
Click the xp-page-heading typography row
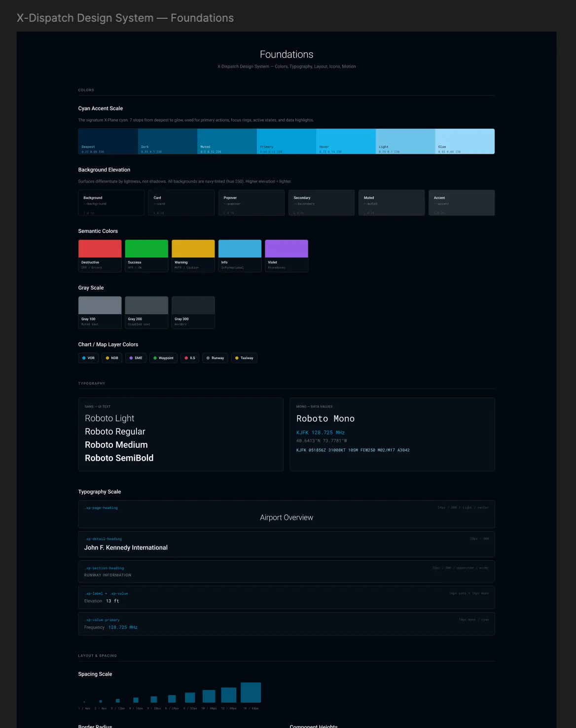click(286, 514)
